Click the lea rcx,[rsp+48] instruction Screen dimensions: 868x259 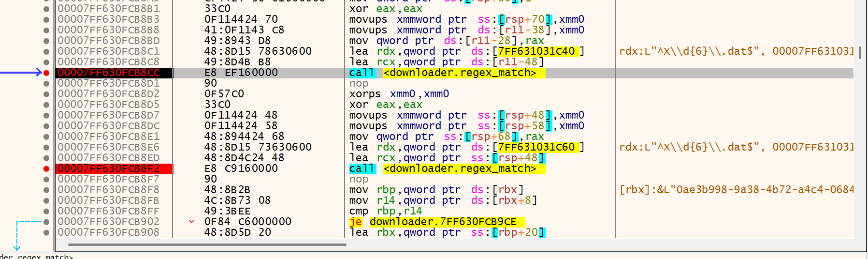pos(447,158)
